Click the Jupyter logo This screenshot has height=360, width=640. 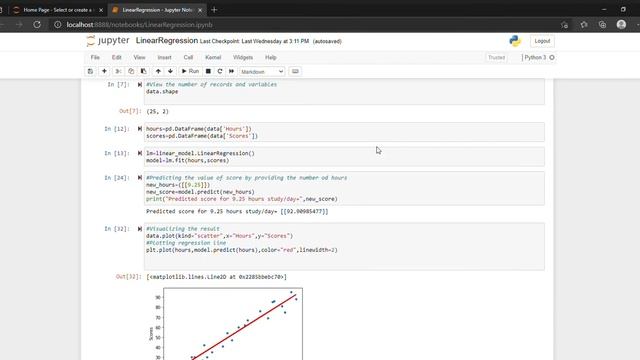coord(108,41)
